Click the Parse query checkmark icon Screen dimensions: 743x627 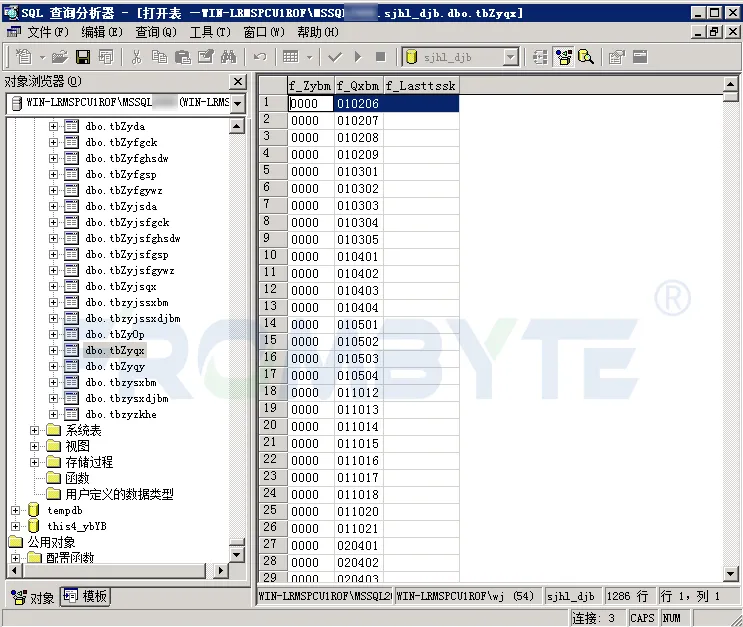(335, 57)
